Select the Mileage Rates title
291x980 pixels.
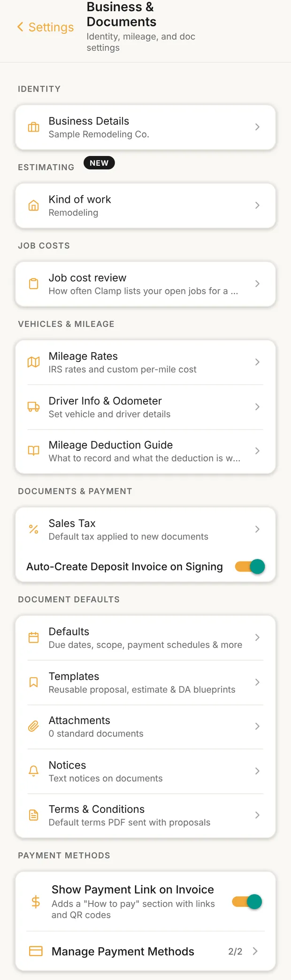pyautogui.click(x=83, y=356)
